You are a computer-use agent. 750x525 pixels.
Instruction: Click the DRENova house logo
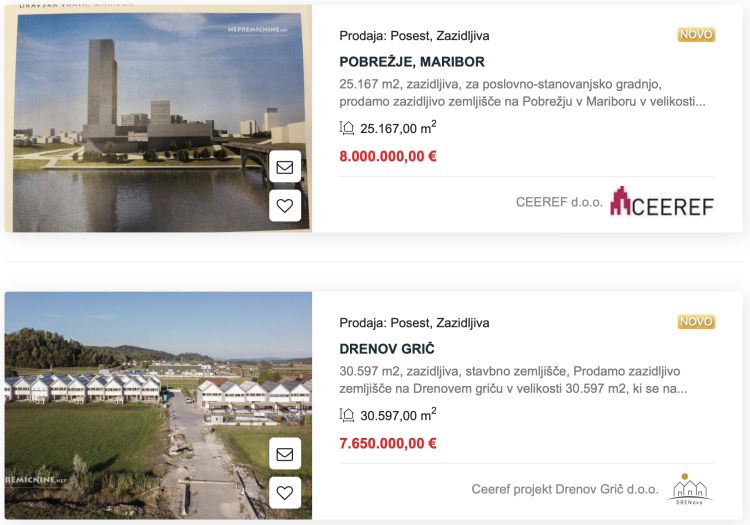pos(690,488)
